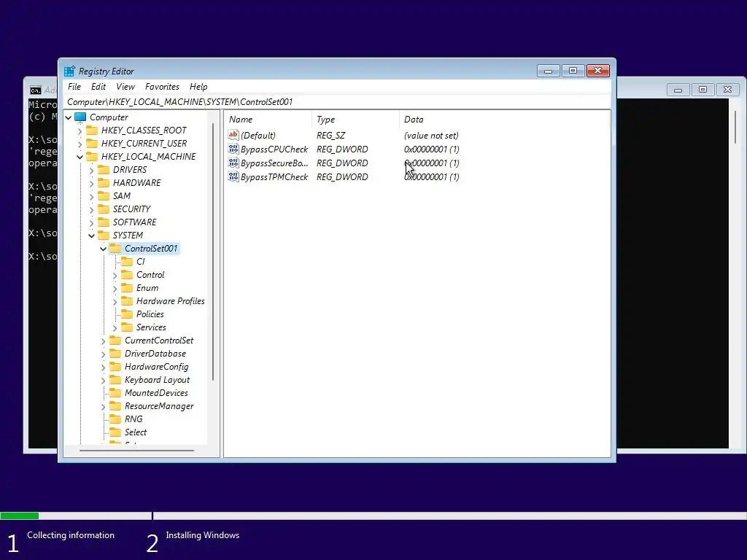The width and height of the screenshot is (747, 560).
Task: Click the Select folder icon
Action: [115, 432]
